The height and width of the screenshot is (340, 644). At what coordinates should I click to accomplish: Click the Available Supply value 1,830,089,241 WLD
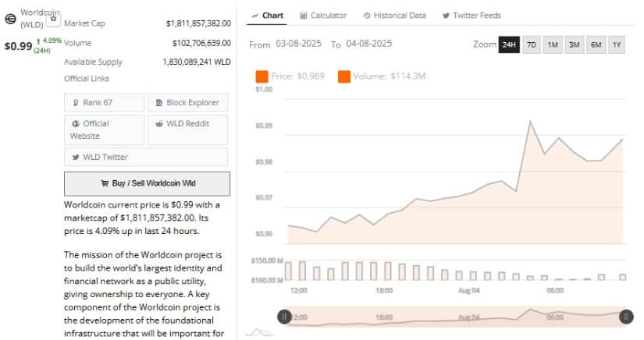pyautogui.click(x=197, y=62)
